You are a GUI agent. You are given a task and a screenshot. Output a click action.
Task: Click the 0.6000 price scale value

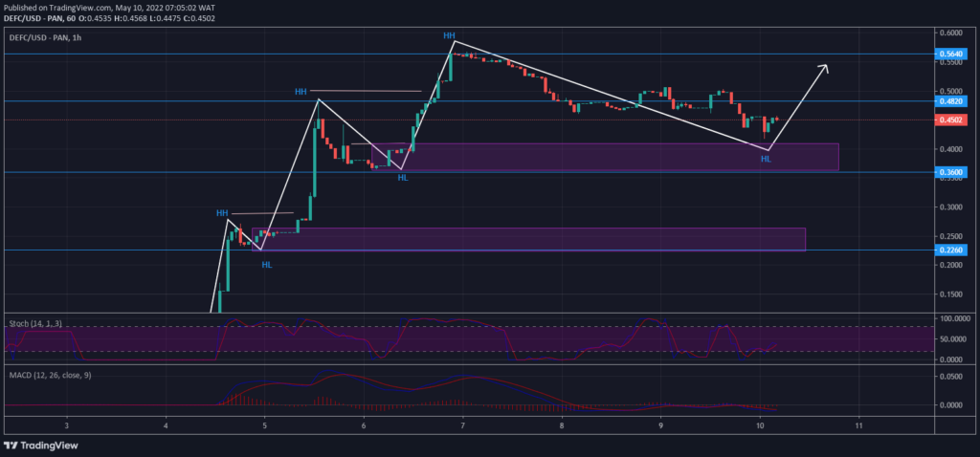(950, 33)
